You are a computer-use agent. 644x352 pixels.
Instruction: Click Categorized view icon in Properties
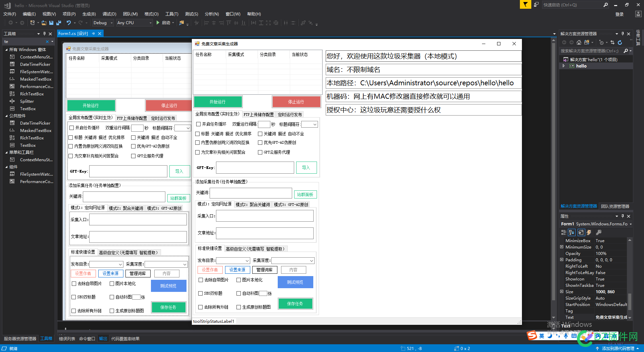tap(563, 232)
